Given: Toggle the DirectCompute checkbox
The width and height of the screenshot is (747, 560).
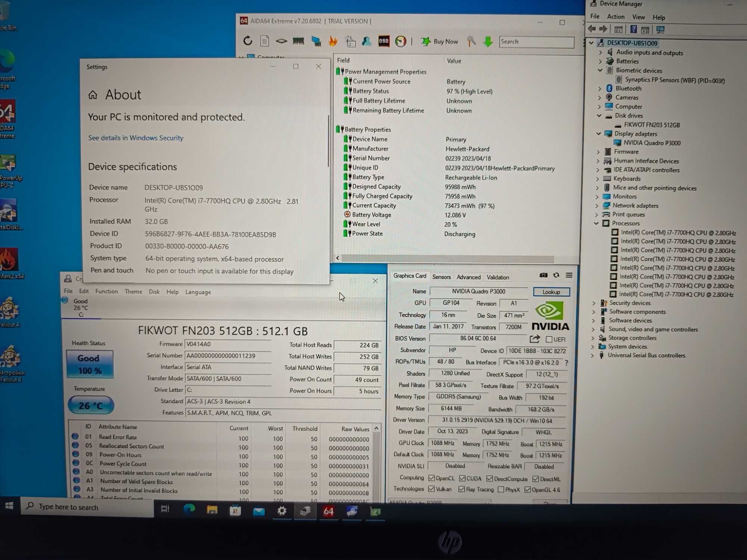Looking at the screenshot, I should click(x=490, y=479).
